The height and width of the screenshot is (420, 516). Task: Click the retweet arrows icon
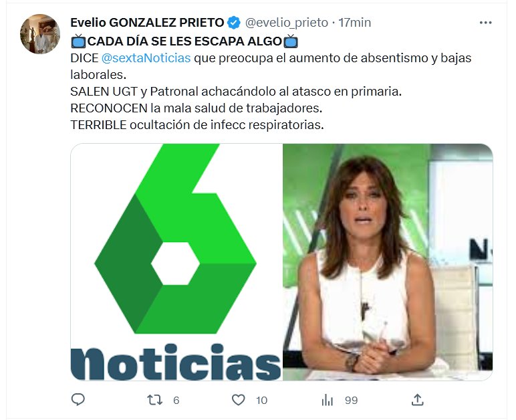coord(154,400)
